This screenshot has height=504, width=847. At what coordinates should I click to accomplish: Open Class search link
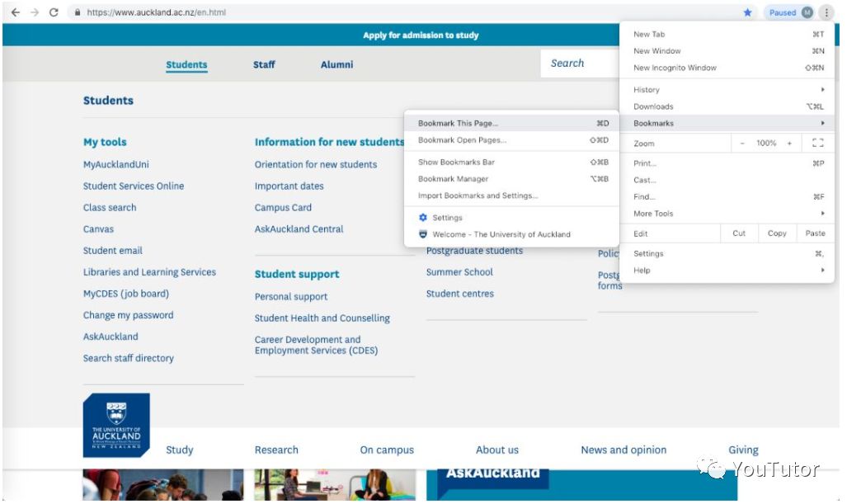(x=110, y=207)
